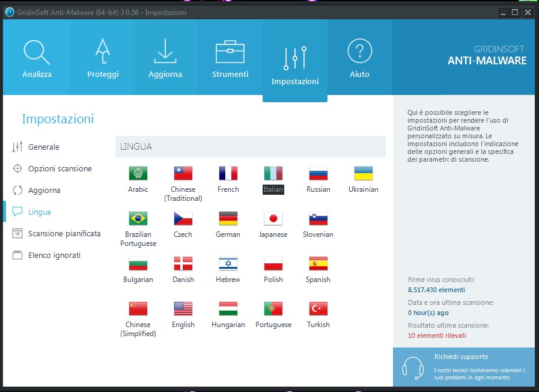Choose the Slovenian flag icon

pos(318,218)
